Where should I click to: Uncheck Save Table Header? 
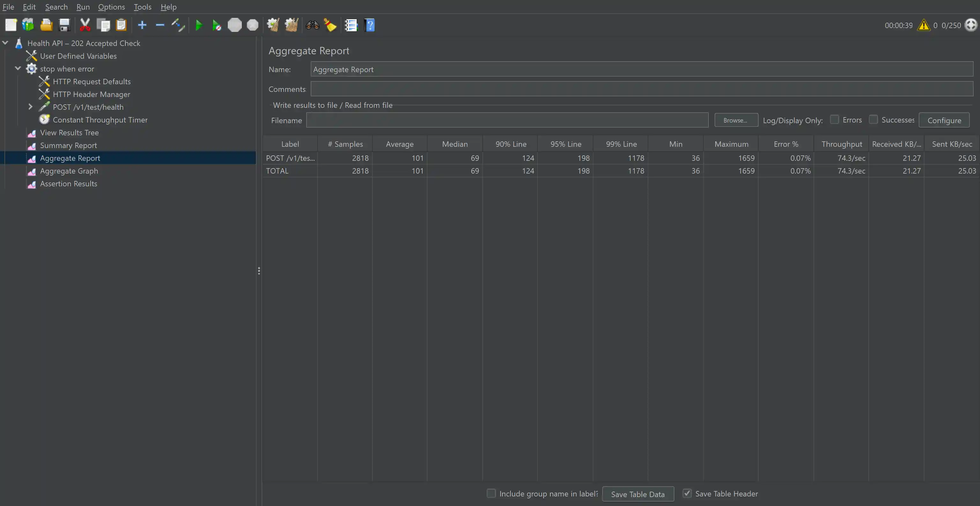tap(687, 493)
